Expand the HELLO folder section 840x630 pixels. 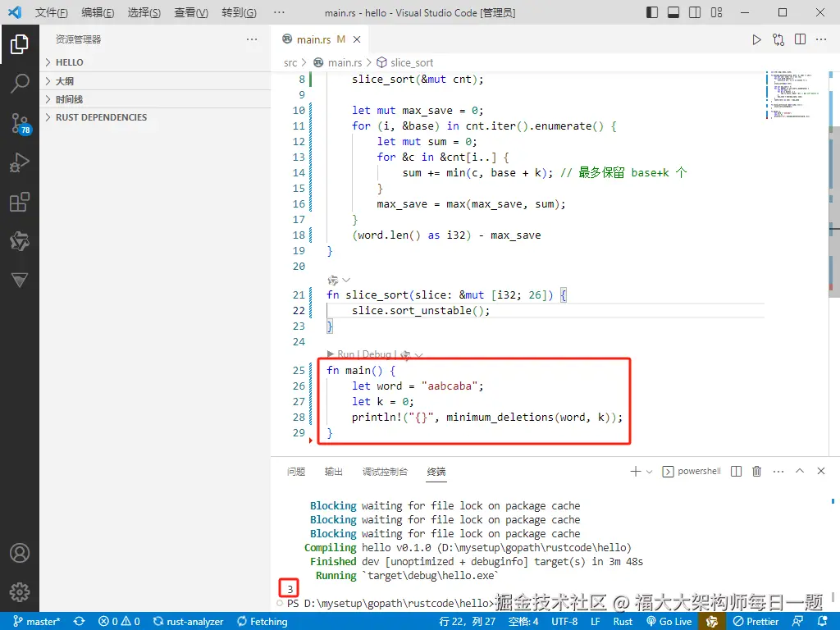pos(155,62)
